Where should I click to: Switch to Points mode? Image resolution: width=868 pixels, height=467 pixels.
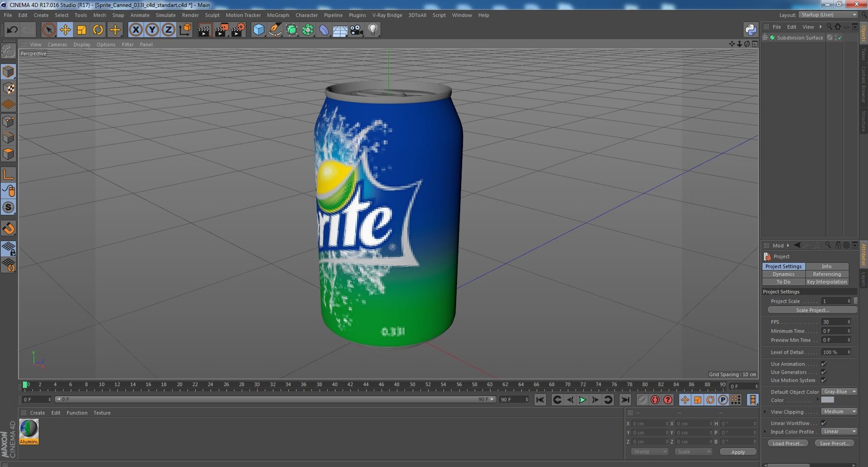[9, 121]
